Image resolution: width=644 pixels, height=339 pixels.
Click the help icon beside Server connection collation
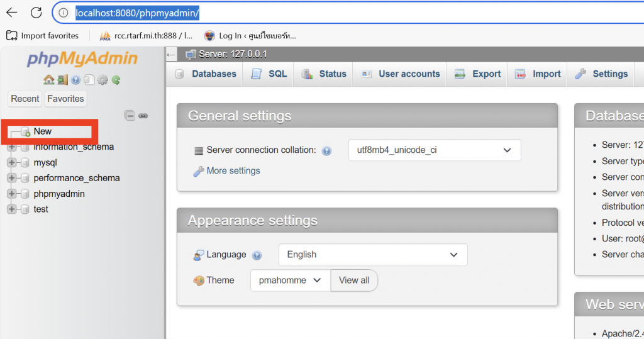[326, 151]
